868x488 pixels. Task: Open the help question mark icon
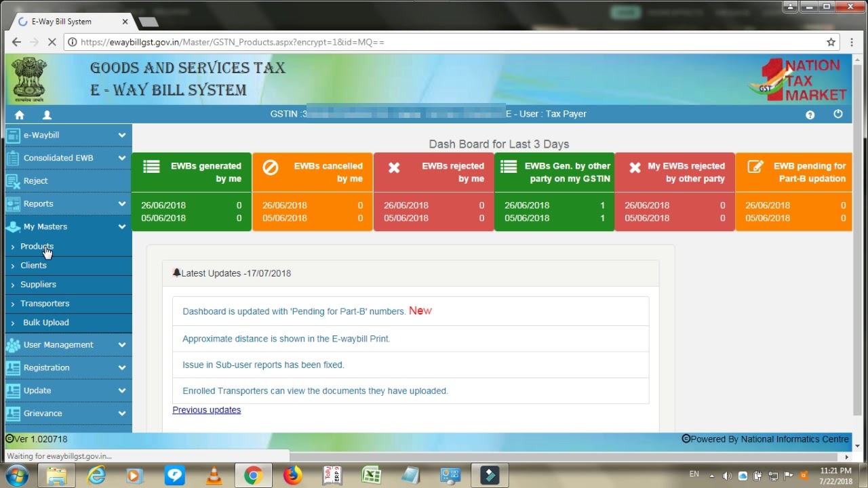point(810,115)
